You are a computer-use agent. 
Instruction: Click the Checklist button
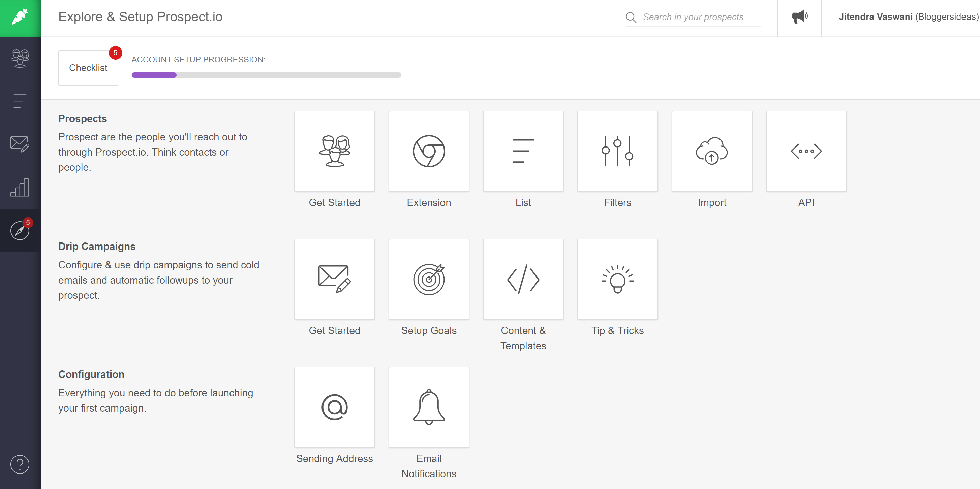point(88,68)
